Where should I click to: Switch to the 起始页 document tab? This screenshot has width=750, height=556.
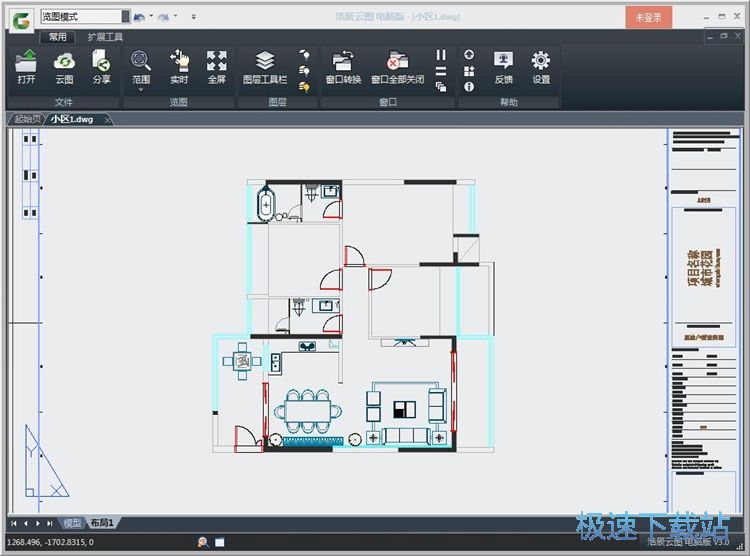click(x=28, y=119)
